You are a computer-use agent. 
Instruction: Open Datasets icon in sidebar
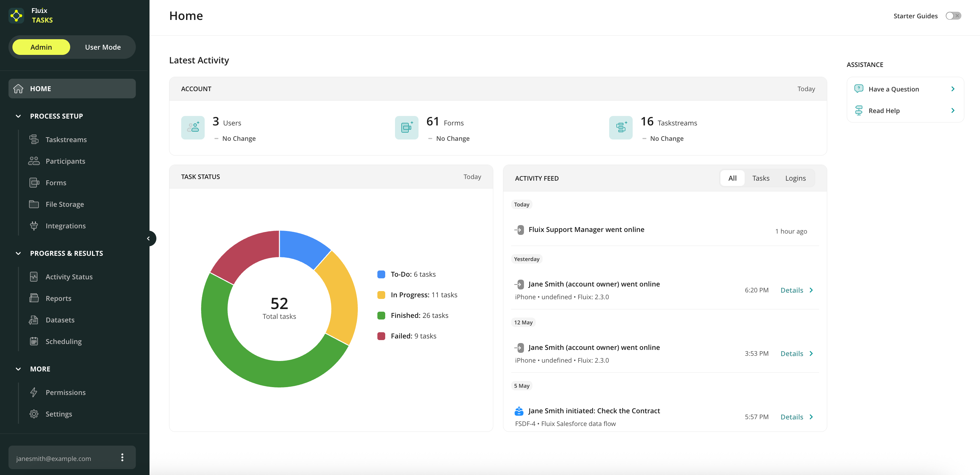click(x=34, y=320)
